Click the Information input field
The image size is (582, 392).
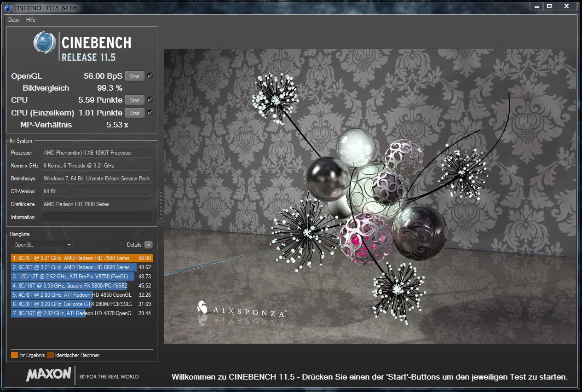click(x=97, y=217)
